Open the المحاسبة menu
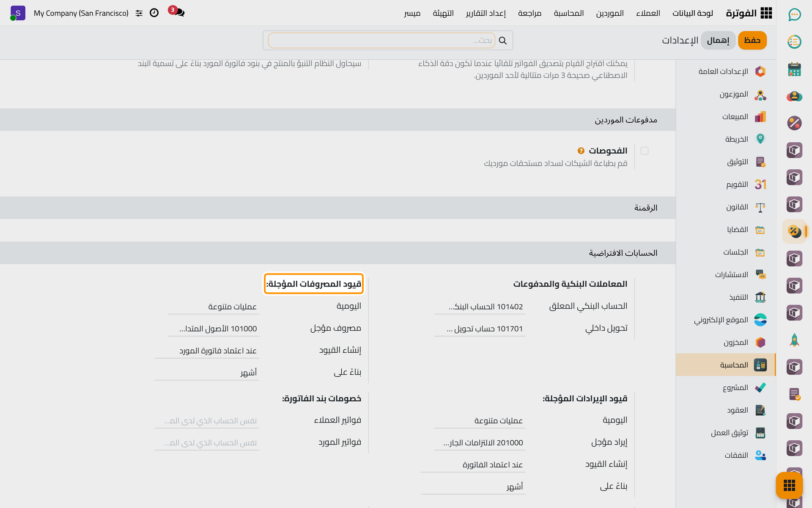 pos(569,13)
